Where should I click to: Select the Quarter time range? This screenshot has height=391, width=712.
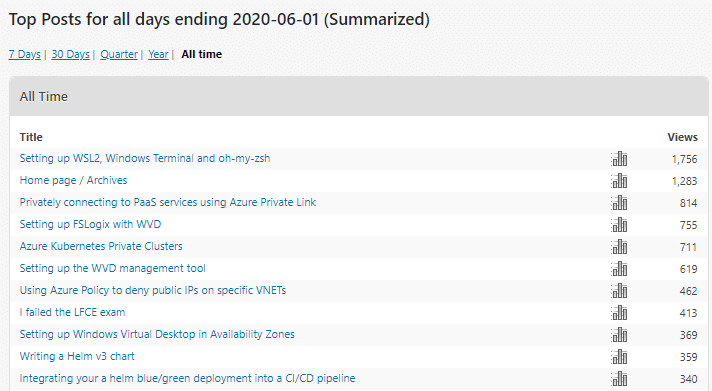(119, 54)
